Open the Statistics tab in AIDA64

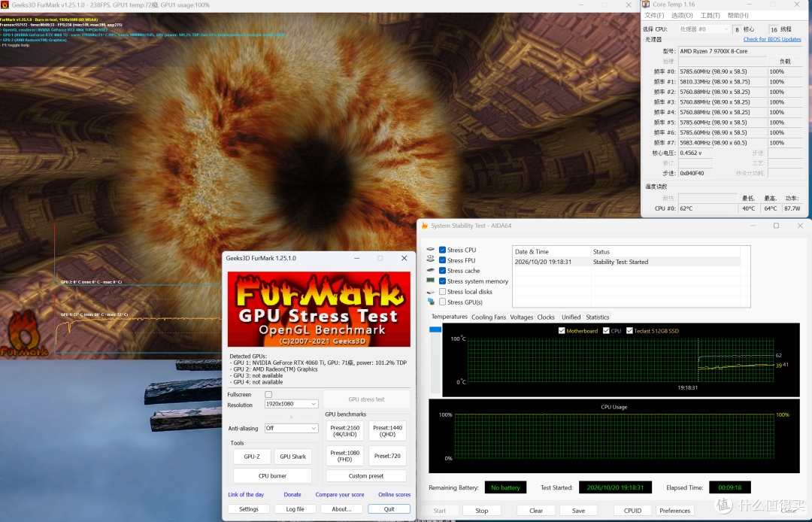pyautogui.click(x=597, y=317)
